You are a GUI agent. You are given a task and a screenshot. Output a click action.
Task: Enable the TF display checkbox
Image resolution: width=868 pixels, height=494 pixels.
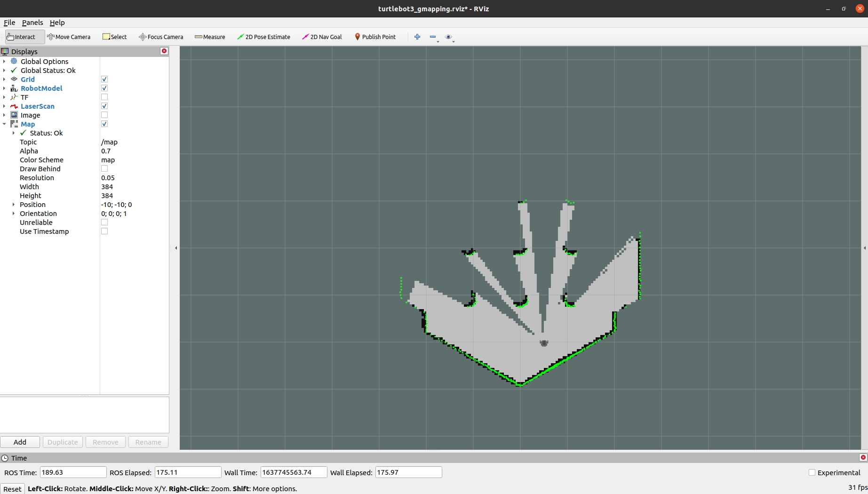(104, 97)
